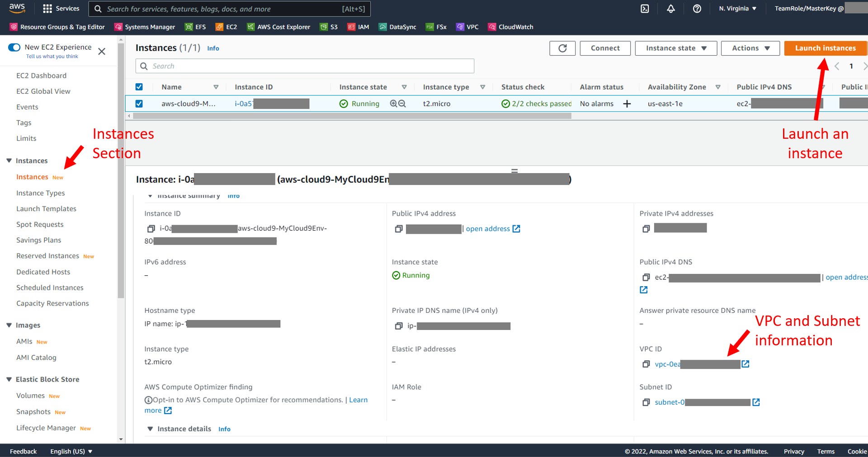Open the VPC ID external link icon

745,364
